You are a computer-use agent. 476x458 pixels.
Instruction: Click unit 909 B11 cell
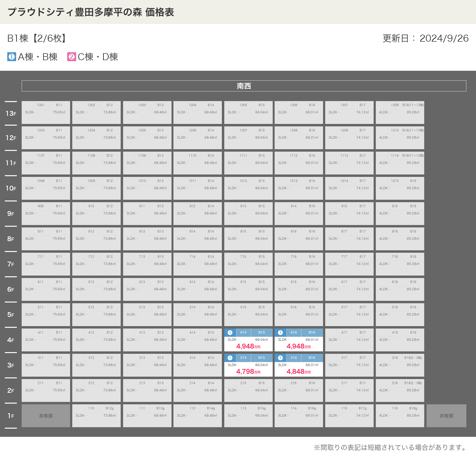point(46,213)
